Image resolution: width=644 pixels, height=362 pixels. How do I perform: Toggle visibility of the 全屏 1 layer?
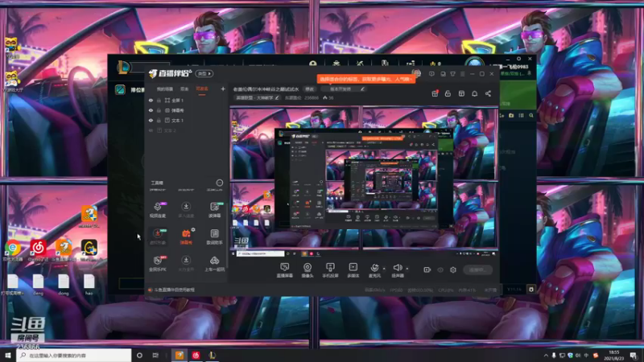(151, 100)
